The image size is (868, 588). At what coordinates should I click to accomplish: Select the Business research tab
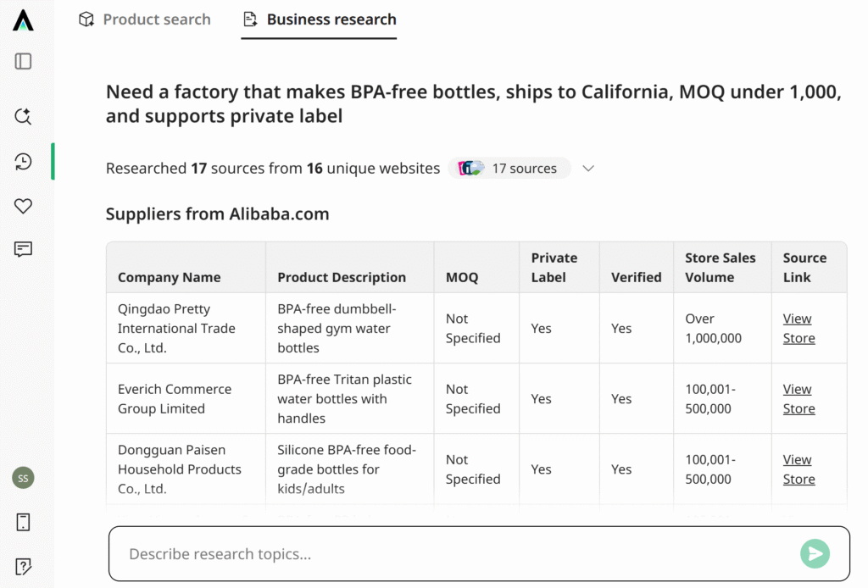pos(320,19)
